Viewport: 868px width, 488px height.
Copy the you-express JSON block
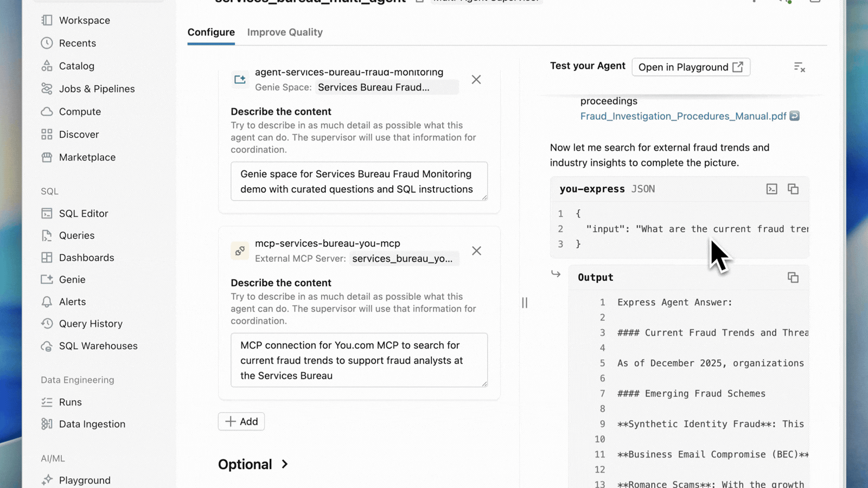(793, 189)
